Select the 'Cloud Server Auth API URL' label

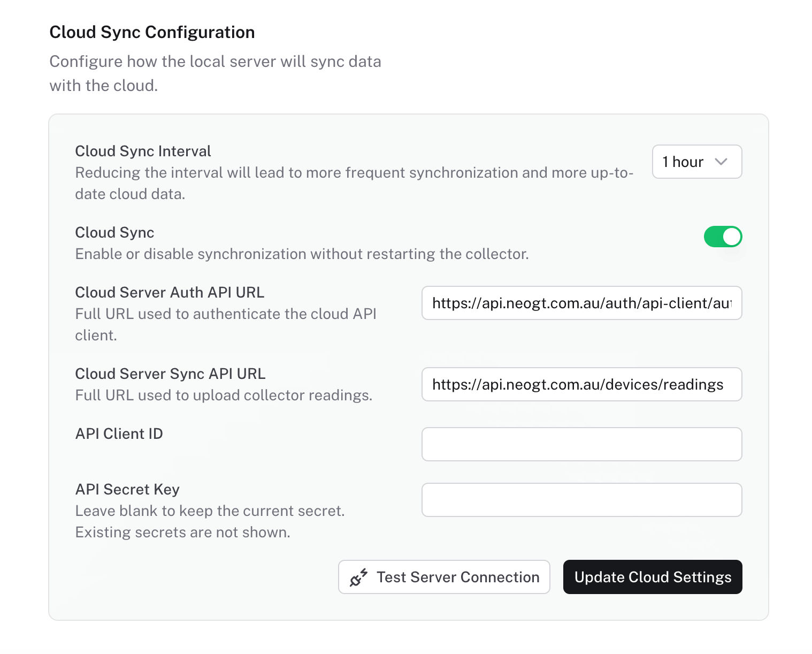(170, 292)
